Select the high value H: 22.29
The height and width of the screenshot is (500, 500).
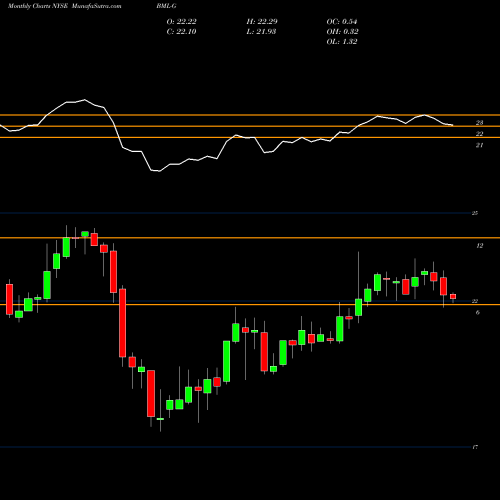(x=262, y=22)
